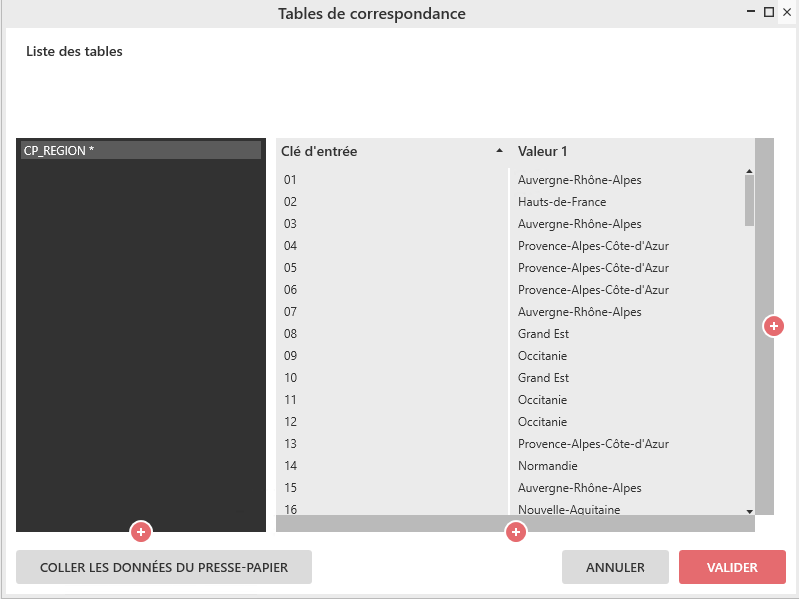Maximize the Tables de correspondance window
Screen dimensions: 799x599
point(769,12)
